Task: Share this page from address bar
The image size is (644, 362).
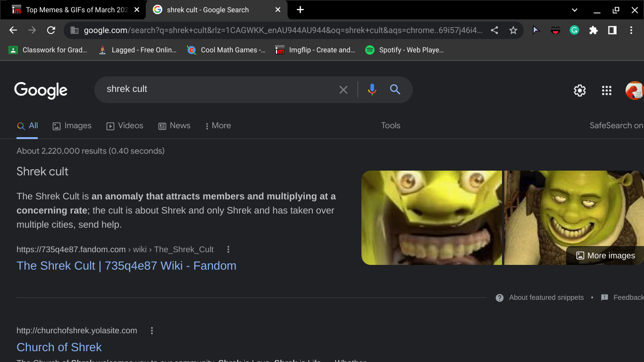Action: pos(494,30)
